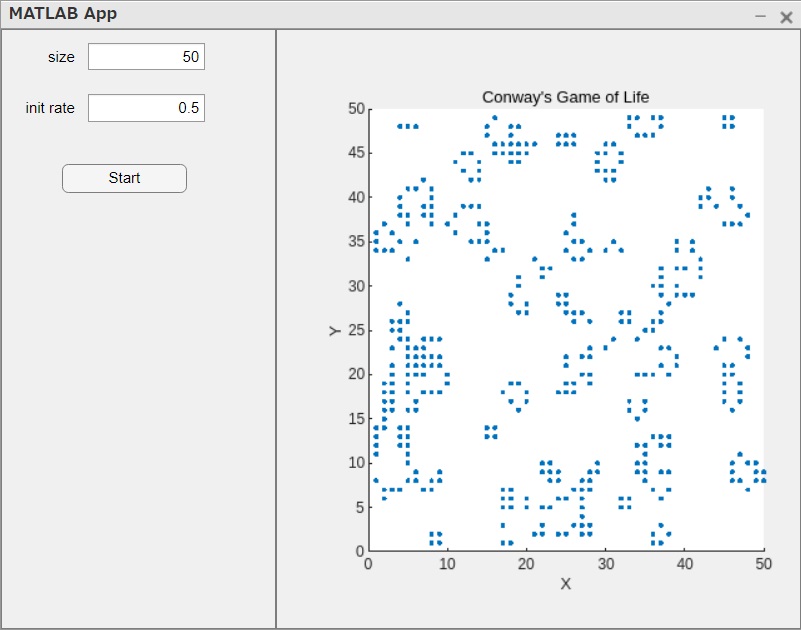Click inside the size input field

(145, 57)
